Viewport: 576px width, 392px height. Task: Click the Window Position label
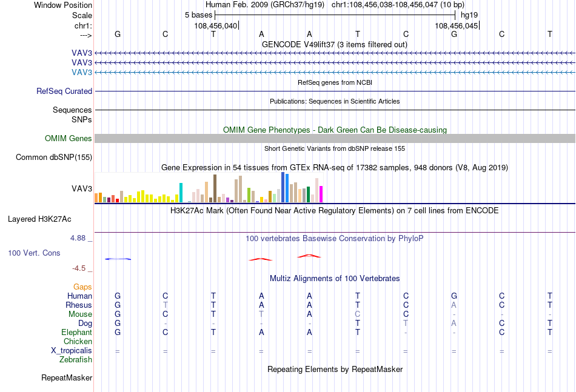point(63,5)
